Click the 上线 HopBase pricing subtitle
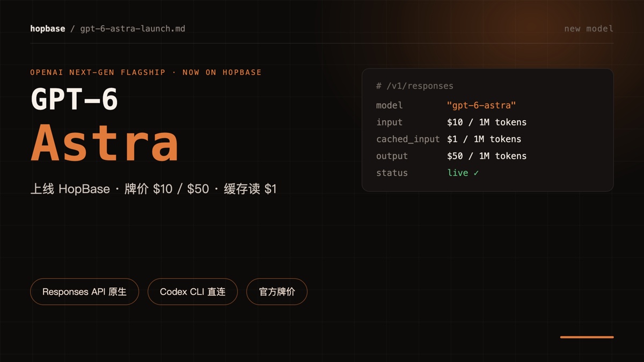The width and height of the screenshot is (644, 362). pos(153,189)
